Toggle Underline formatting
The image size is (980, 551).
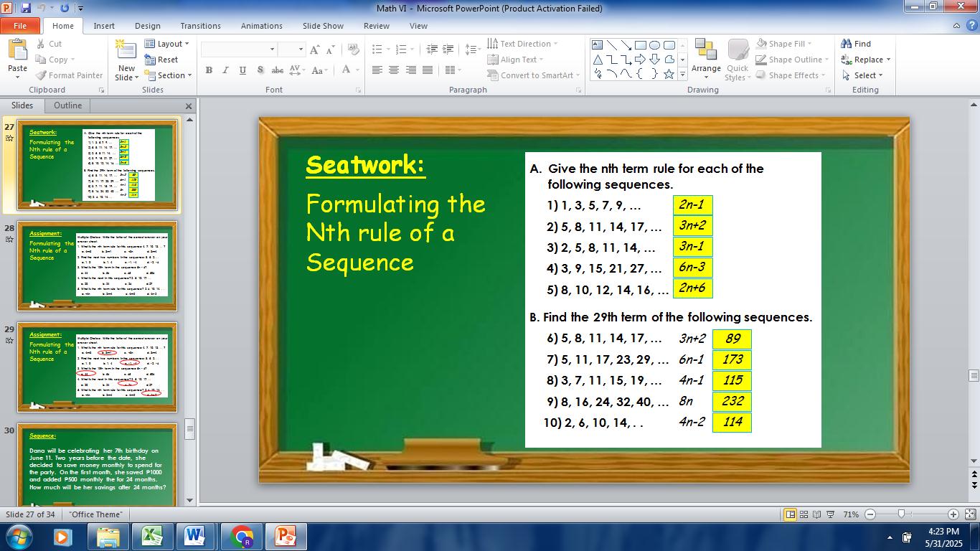click(x=242, y=70)
